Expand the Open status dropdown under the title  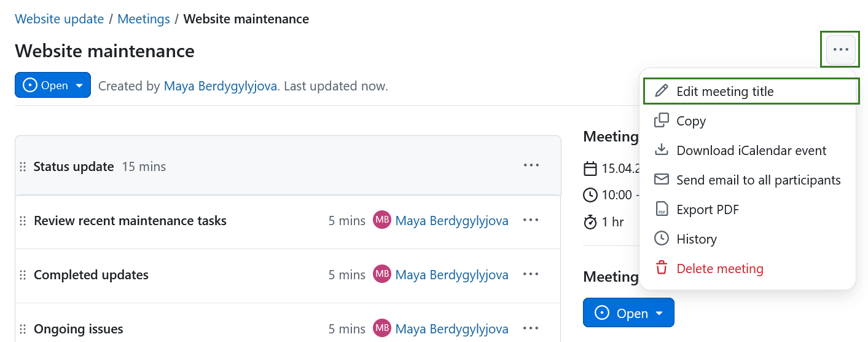tap(53, 85)
